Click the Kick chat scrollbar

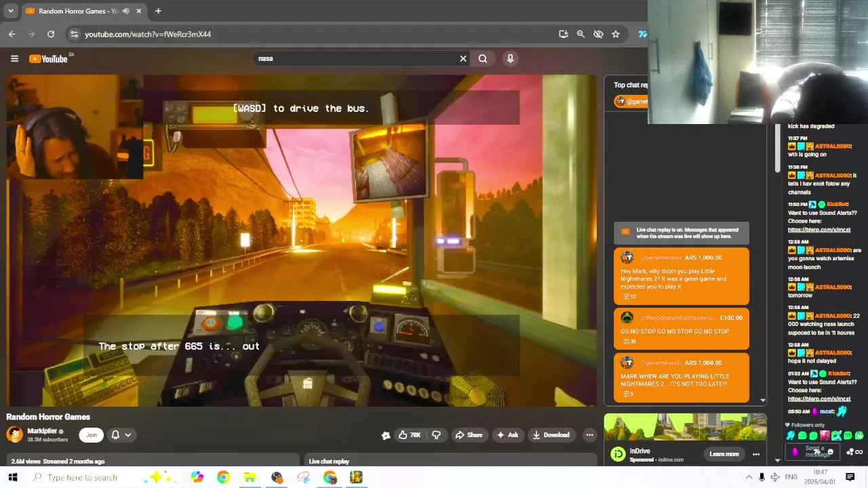[x=778, y=149]
